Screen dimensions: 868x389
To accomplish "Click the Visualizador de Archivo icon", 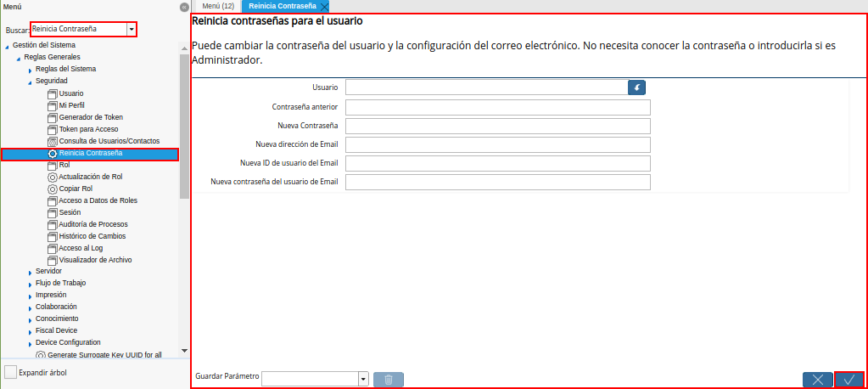I will pyautogui.click(x=53, y=260).
